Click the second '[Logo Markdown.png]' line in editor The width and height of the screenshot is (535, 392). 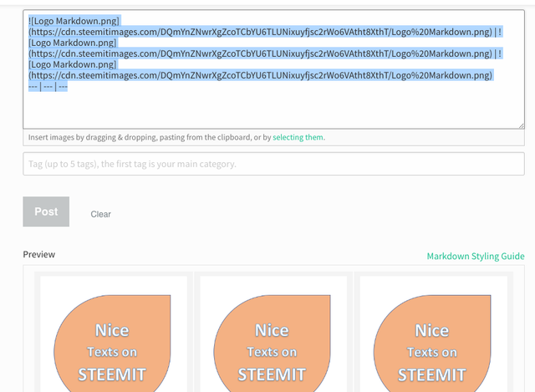tap(74, 43)
